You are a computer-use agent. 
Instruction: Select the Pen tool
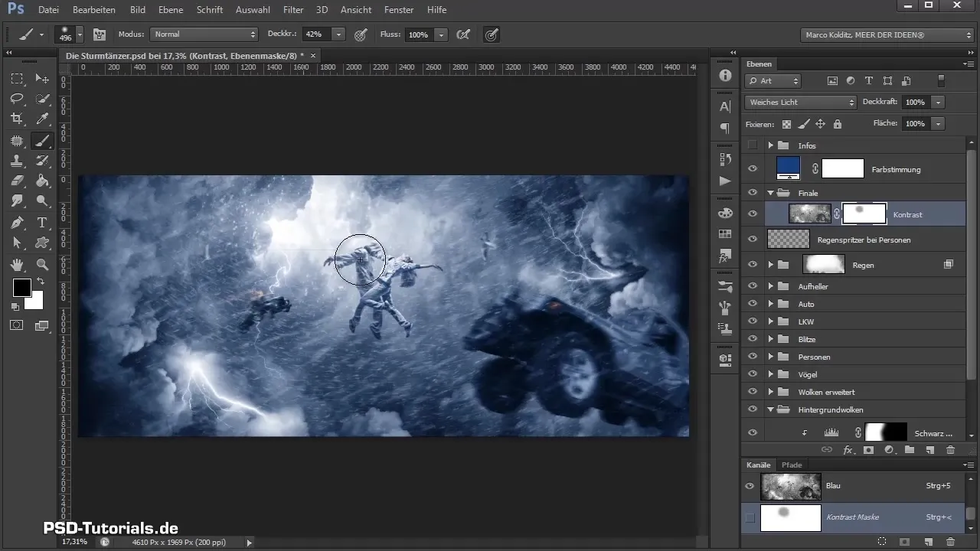tap(18, 223)
